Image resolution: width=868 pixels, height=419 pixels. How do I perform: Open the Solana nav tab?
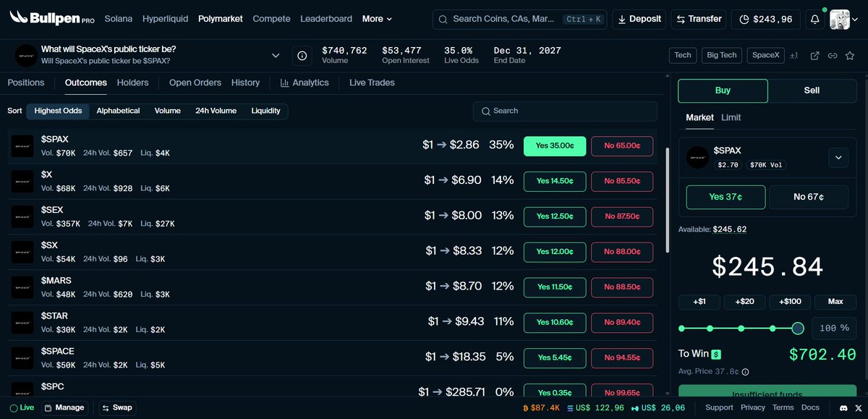click(119, 19)
